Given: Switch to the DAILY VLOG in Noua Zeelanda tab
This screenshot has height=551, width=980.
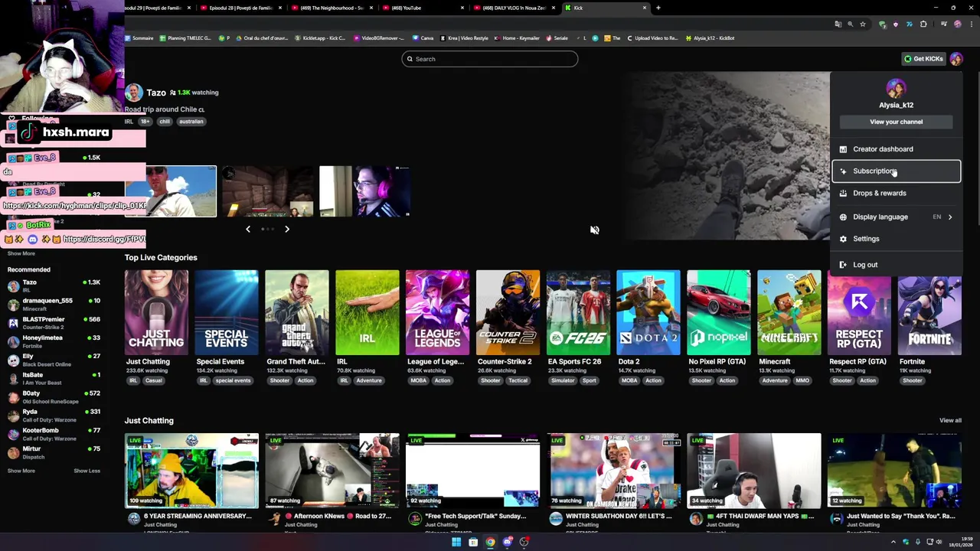Looking at the screenshot, I should (x=514, y=8).
